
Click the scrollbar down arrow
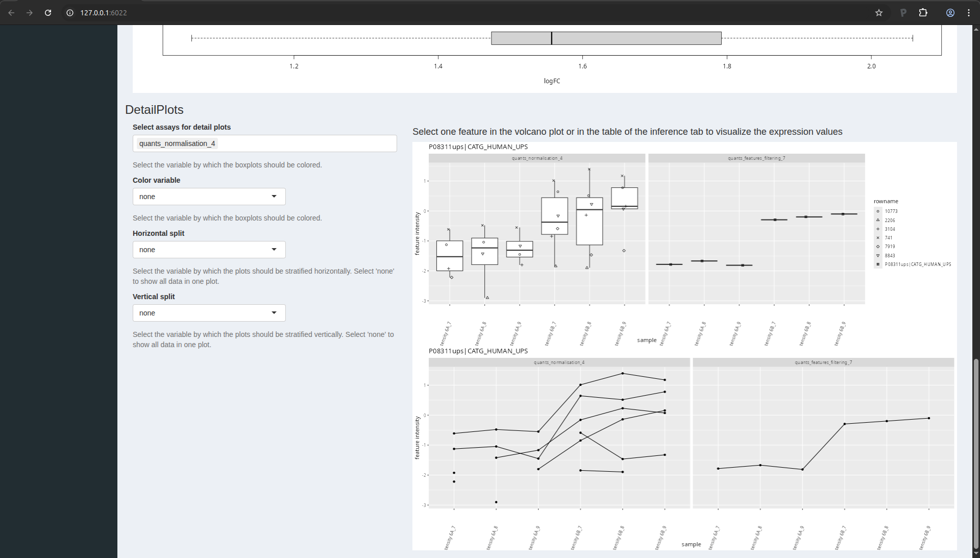click(x=976, y=554)
